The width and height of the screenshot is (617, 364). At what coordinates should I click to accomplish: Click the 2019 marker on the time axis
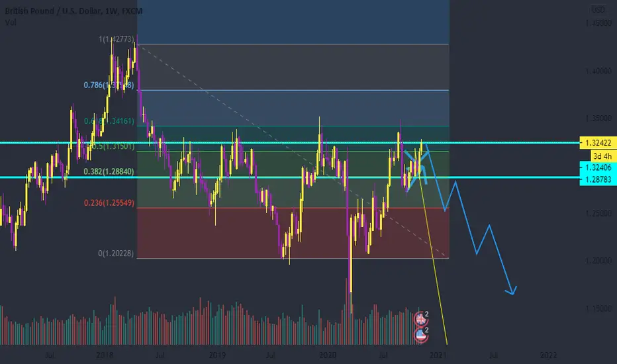[x=217, y=355]
